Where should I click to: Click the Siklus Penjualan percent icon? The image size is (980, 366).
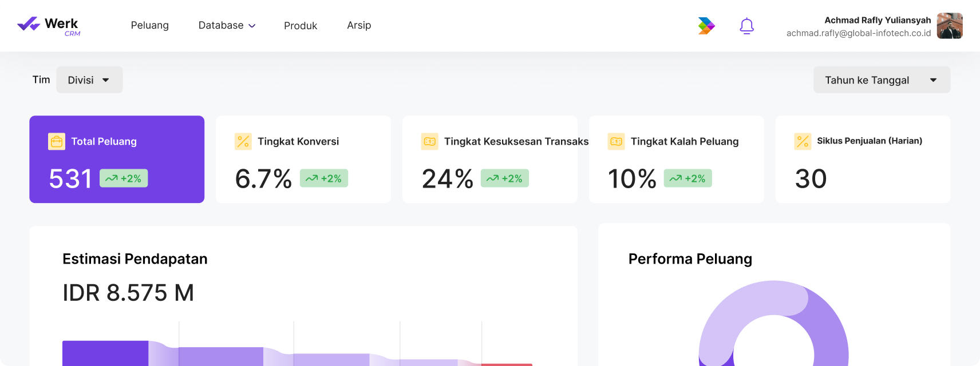pyautogui.click(x=803, y=141)
